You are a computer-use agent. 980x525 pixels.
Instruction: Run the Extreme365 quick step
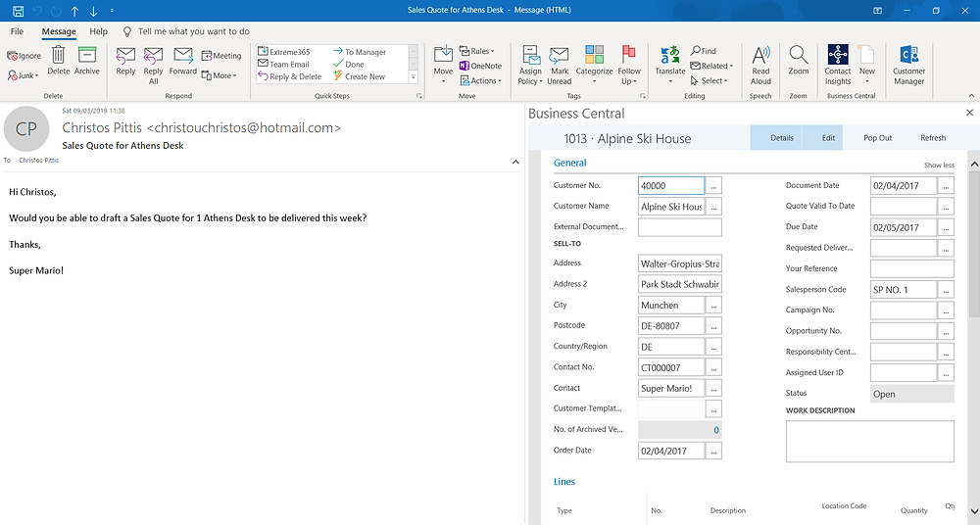coord(284,52)
